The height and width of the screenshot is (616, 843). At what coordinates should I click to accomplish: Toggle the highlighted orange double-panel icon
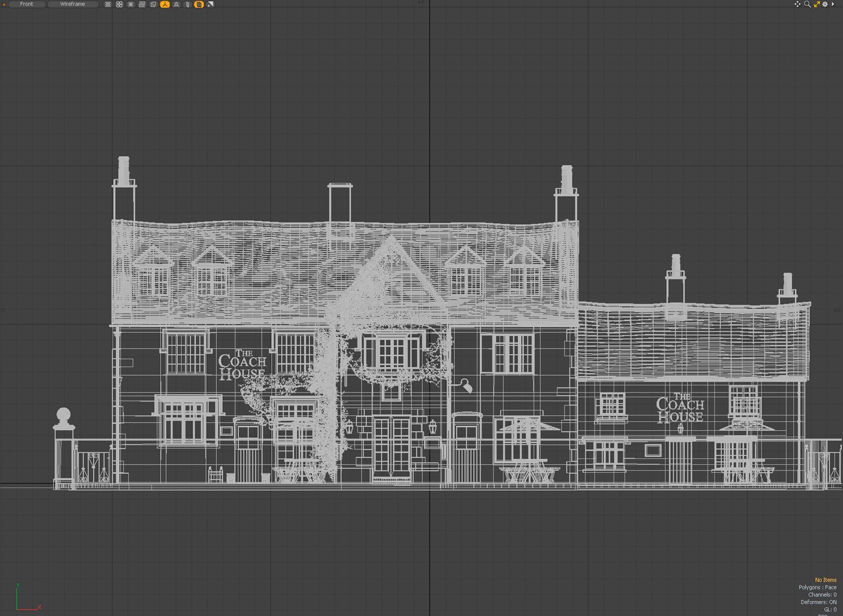pos(199,4)
